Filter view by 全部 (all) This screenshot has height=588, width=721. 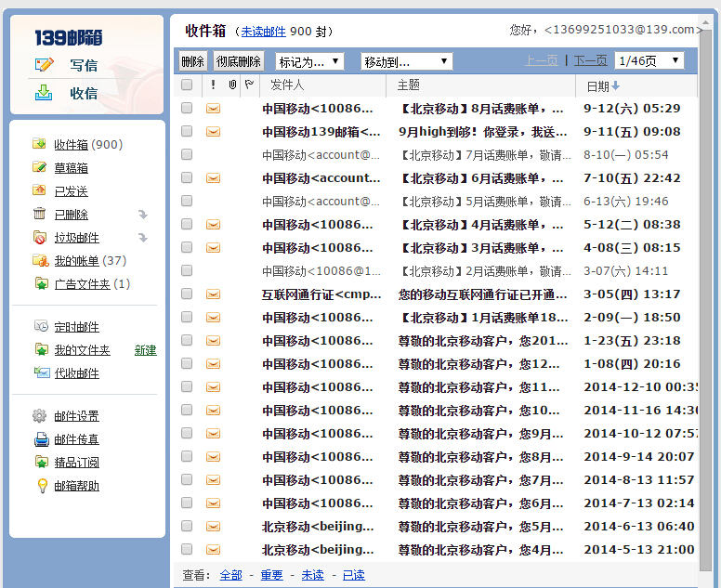coord(230,575)
